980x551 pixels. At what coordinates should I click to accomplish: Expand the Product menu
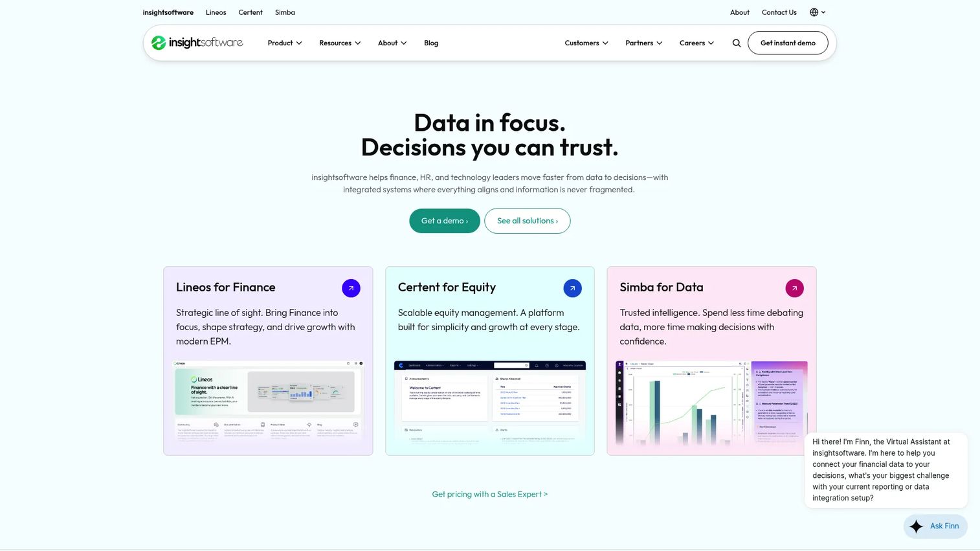[285, 43]
